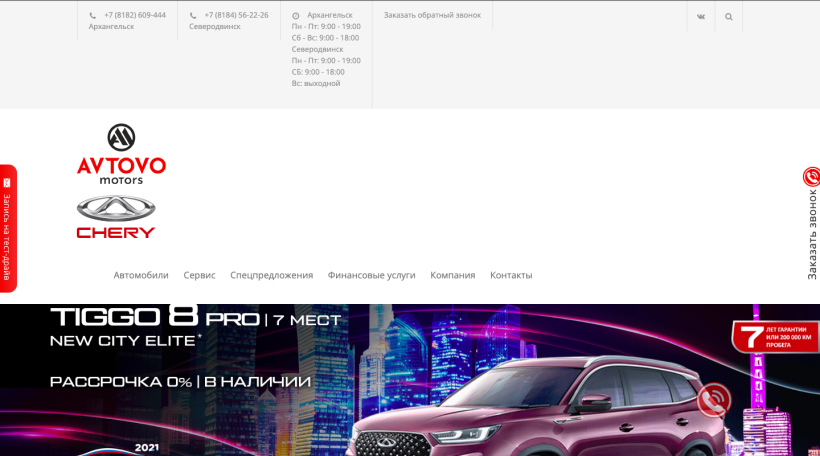Image resolution: width=820 pixels, height=456 pixels.
Task: Click the NEW CITY ELITE banner text
Action: 126,341
